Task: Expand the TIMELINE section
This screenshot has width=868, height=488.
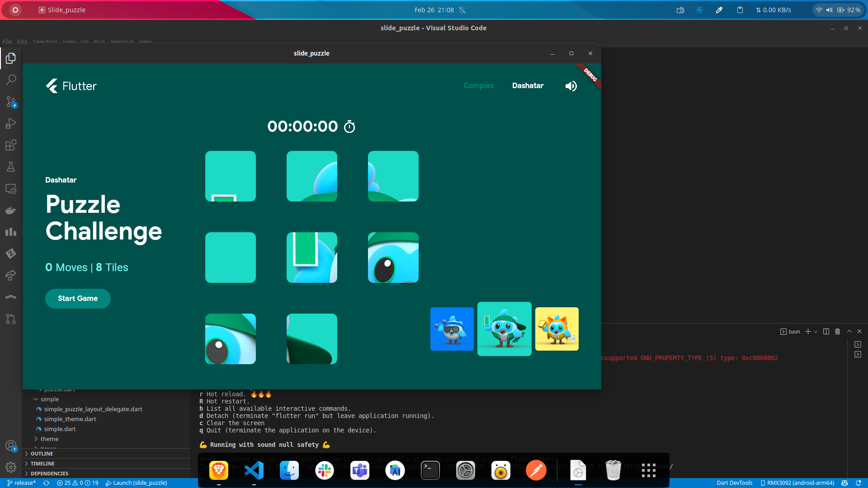Action: pyautogui.click(x=42, y=464)
